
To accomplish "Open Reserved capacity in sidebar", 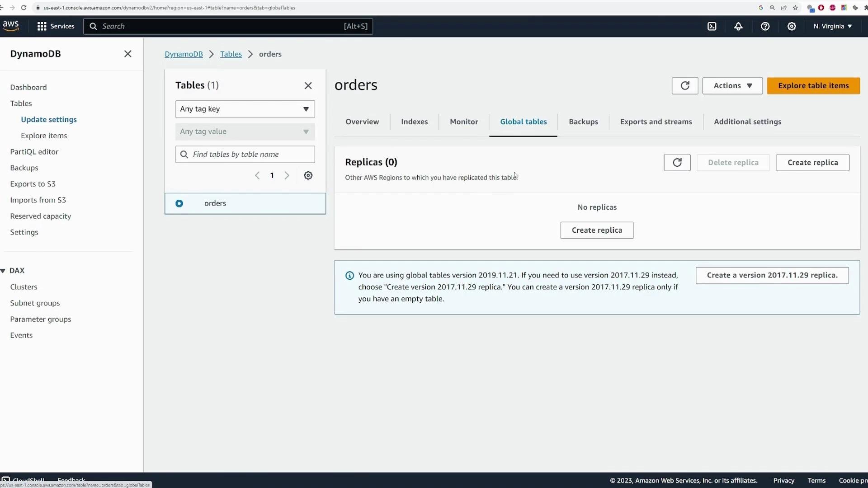I will click(x=41, y=216).
